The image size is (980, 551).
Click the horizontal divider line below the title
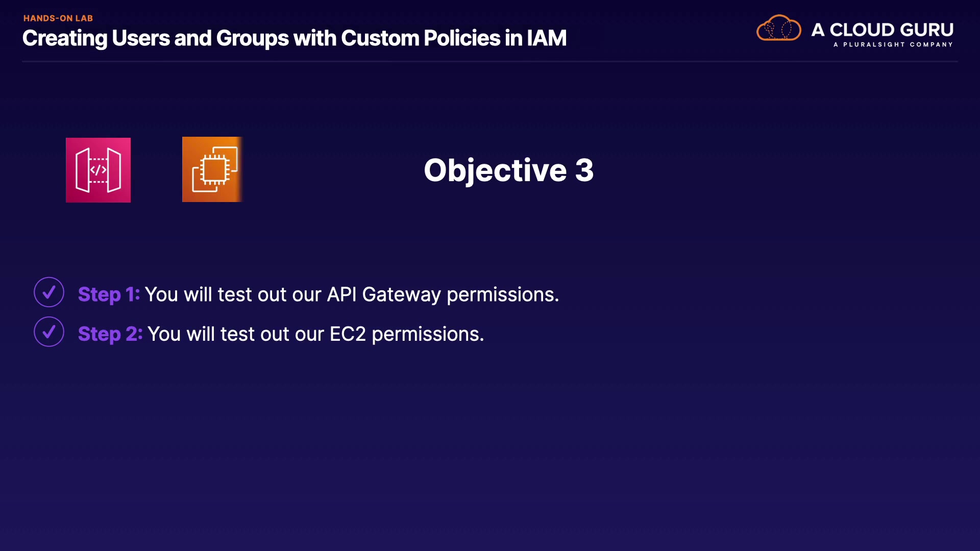click(490, 61)
